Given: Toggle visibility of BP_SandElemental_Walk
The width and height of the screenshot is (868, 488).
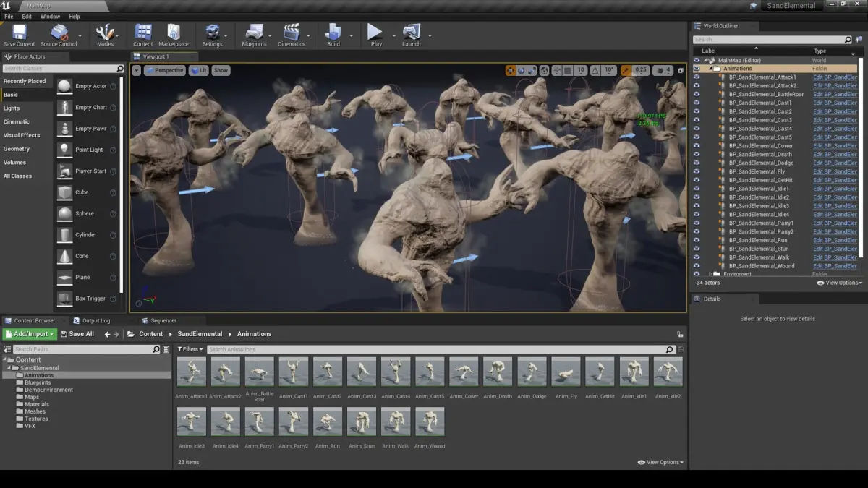Looking at the screenshot, I should [x=697, y=257].
